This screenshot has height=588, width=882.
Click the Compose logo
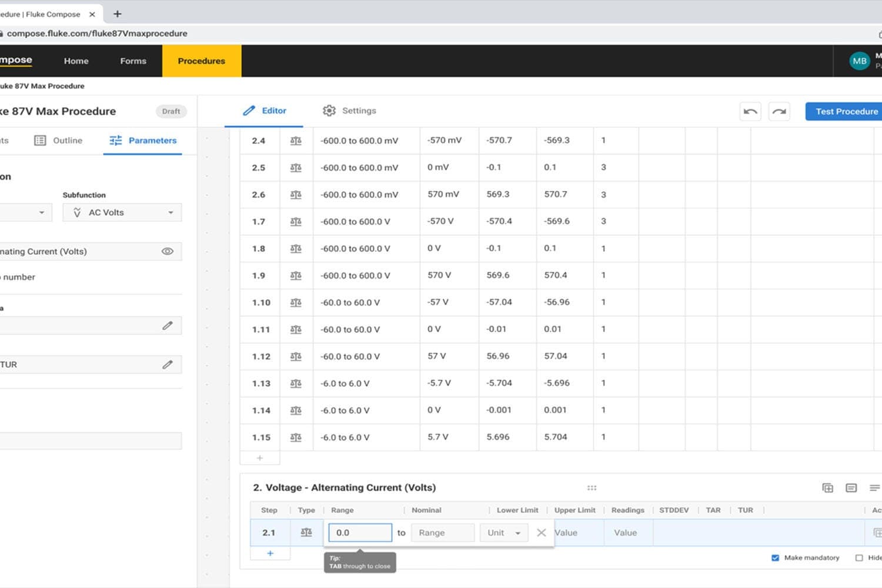point(16,60)
